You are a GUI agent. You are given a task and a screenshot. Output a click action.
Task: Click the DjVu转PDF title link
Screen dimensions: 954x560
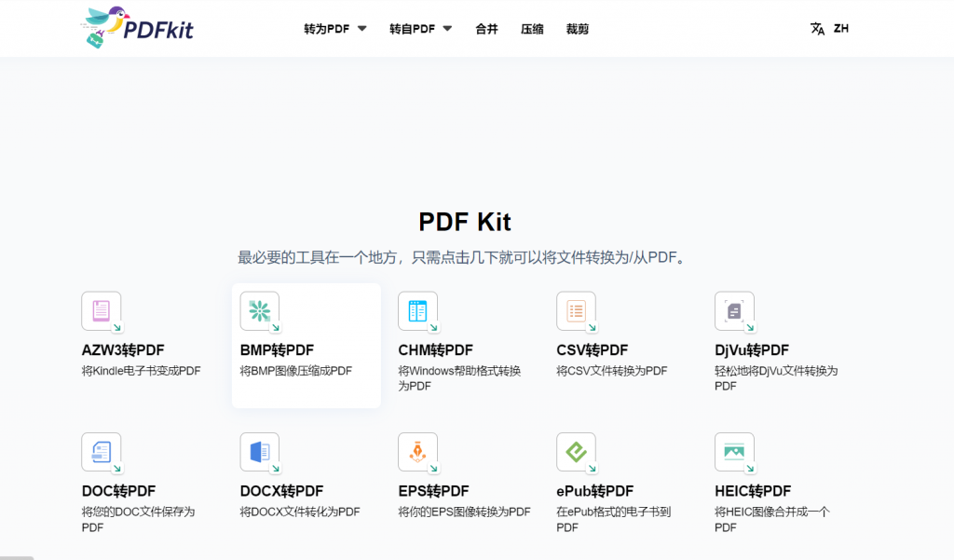pos(752,350)
